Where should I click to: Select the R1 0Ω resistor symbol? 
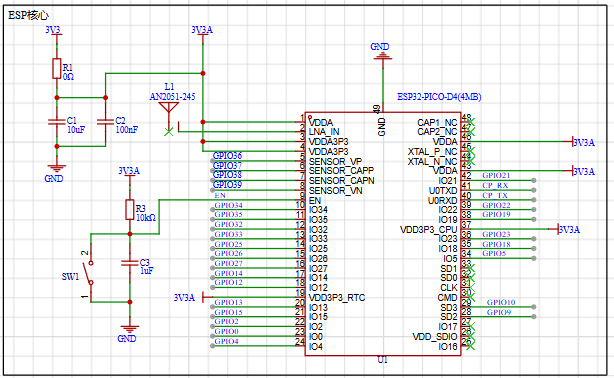[57, 69]
